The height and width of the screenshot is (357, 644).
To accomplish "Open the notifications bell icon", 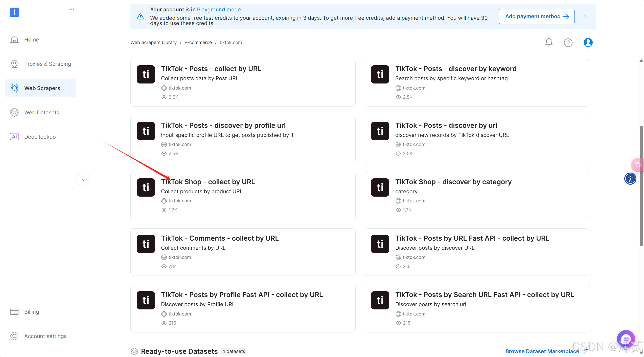I will tap(548, 42).
